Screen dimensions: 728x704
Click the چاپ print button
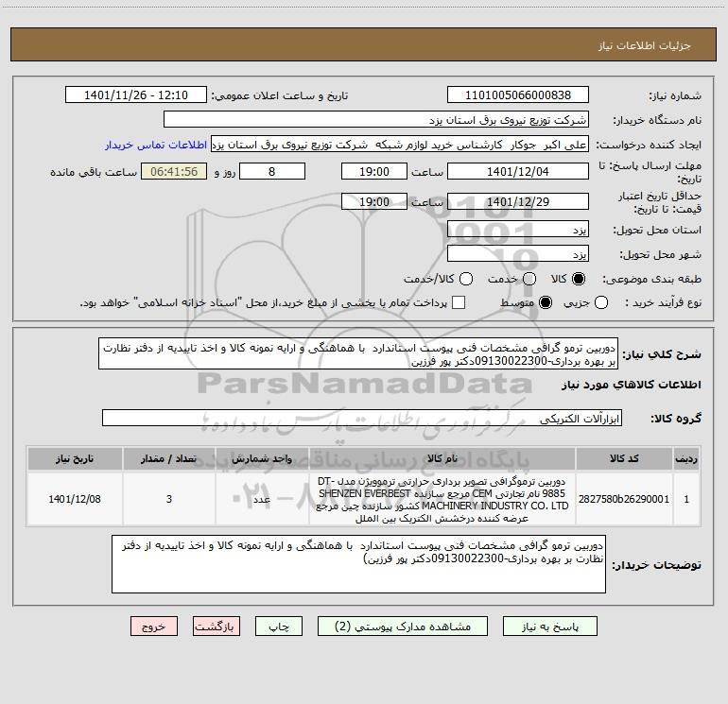tap(279, 627)
